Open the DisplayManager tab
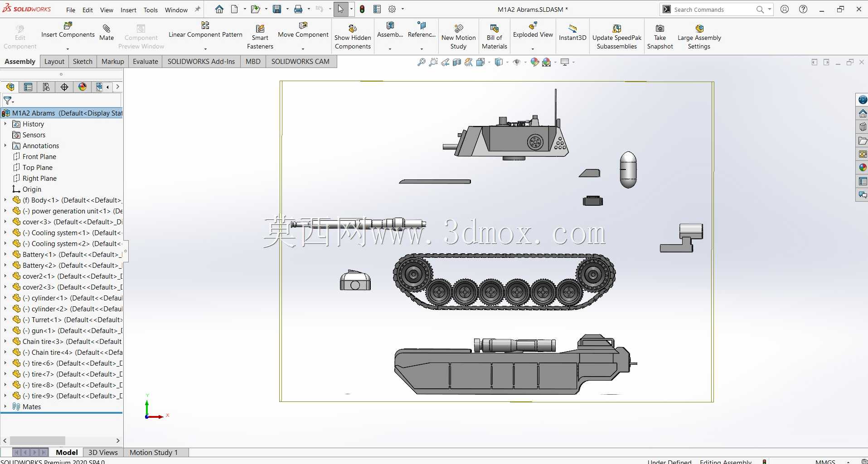 point(82,87)
